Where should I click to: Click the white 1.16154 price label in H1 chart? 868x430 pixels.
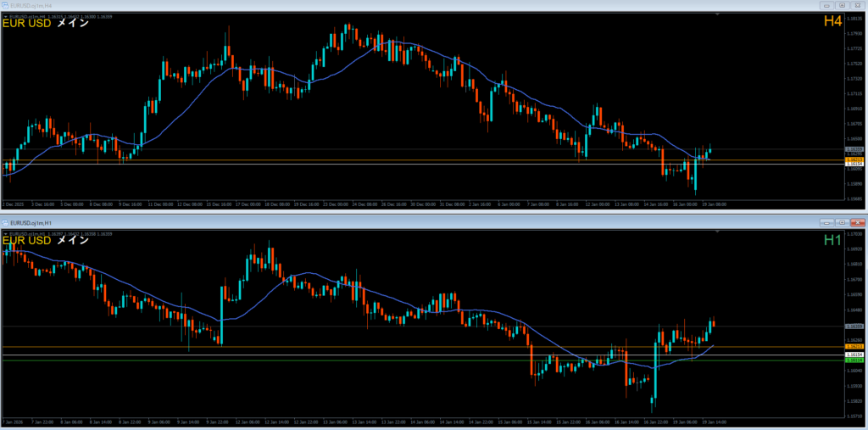[855, 355]
